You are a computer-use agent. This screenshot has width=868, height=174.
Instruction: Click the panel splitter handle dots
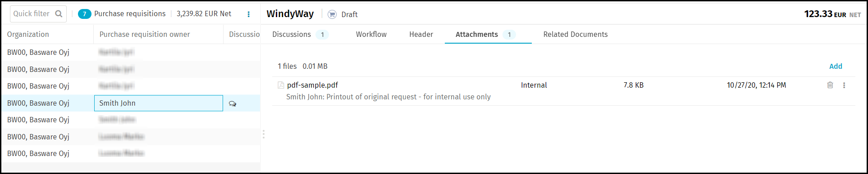(264, 134)
